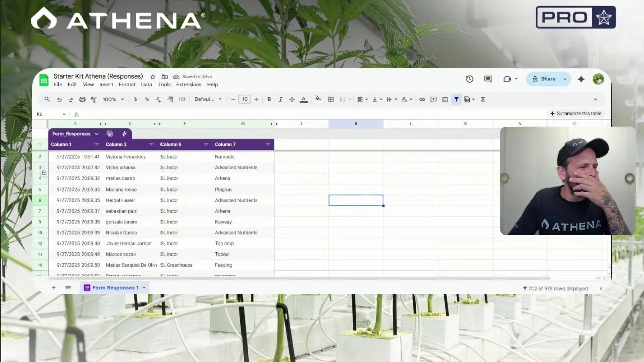
Task: Increase decimal places
Action: pyautogui.click(x=170, y=99)
